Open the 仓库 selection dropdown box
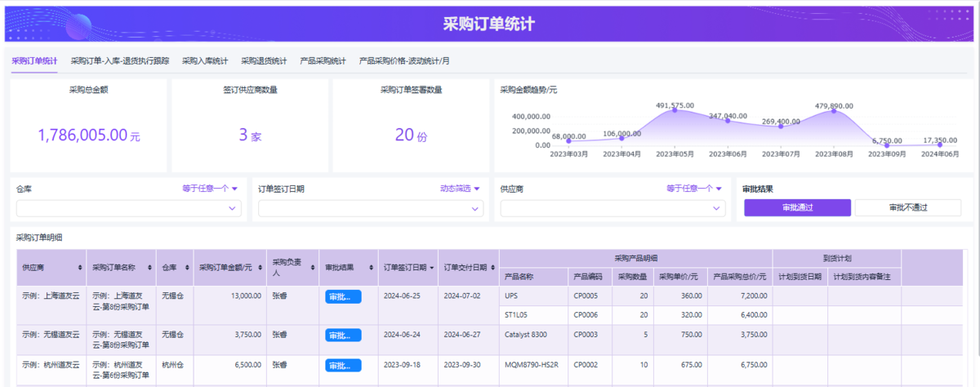980x387 pixels. (x=128, y=209)
